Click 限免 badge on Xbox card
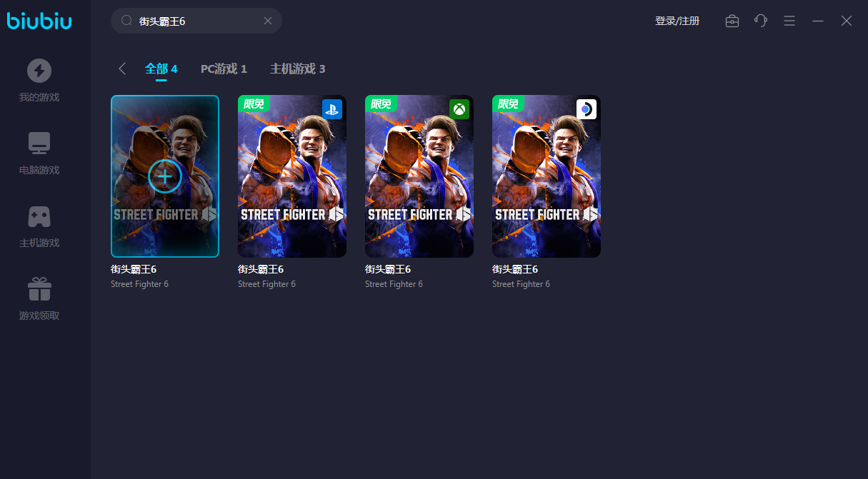The width and height of the screenshot is (868, 479). (x=381, y=104)
